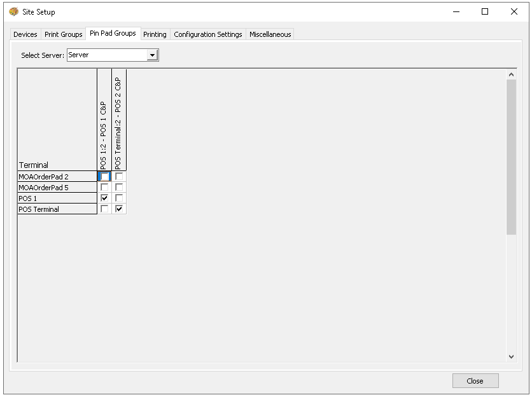Image resolution: width=532 pixels, height=395 pixels.
Task: Enable MOAOrderPad 5 for POS 2 C&P
Action: click(x=119, y=188)
